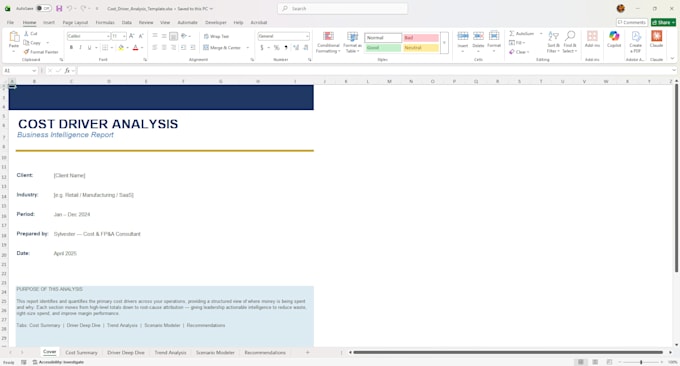Activate the Format Painter brush
Image resolution: width=680 pixels, height=366 pixels.
[x=26, y=52]
